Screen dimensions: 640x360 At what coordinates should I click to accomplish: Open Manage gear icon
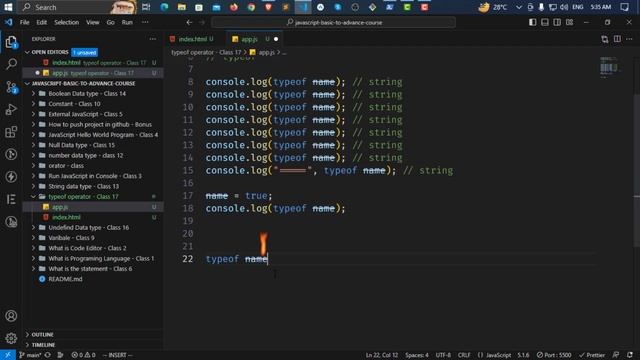(11, 338)
